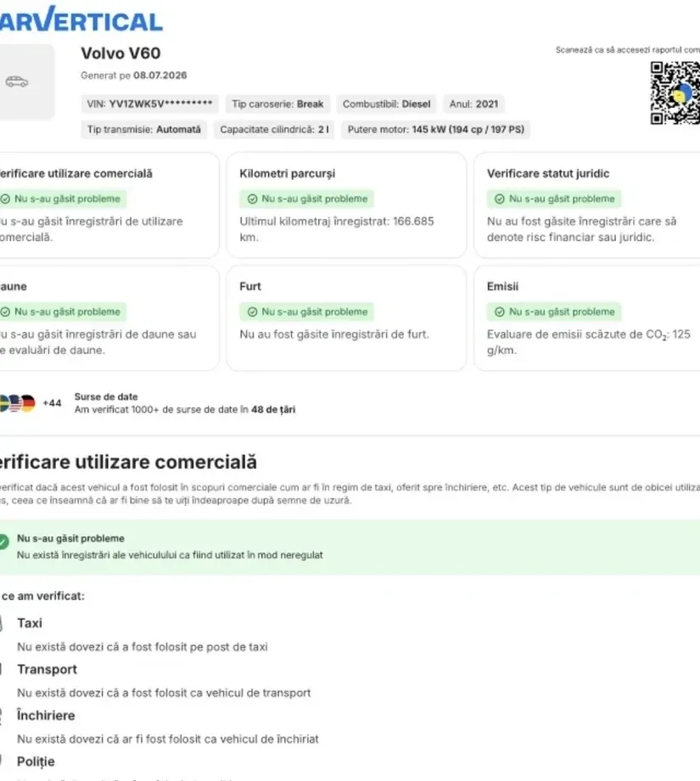Click the QR code for the report
This screenshot has height=781, width=700.
[675, 93]
